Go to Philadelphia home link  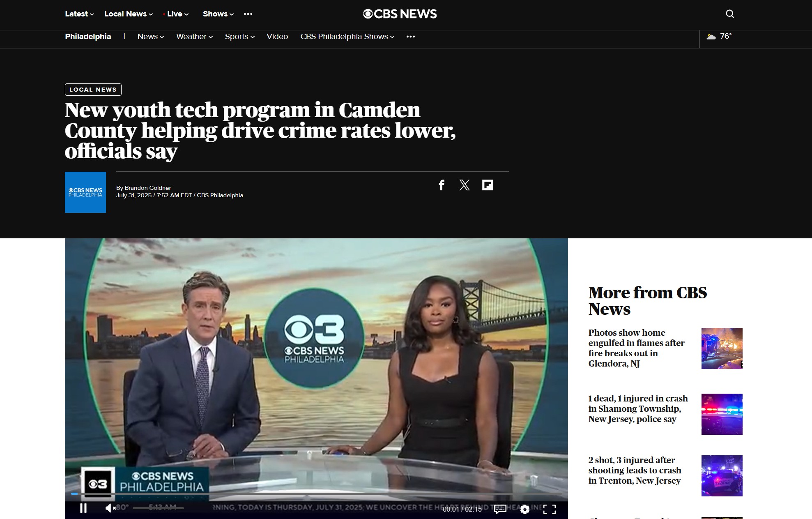coord(88,37)
